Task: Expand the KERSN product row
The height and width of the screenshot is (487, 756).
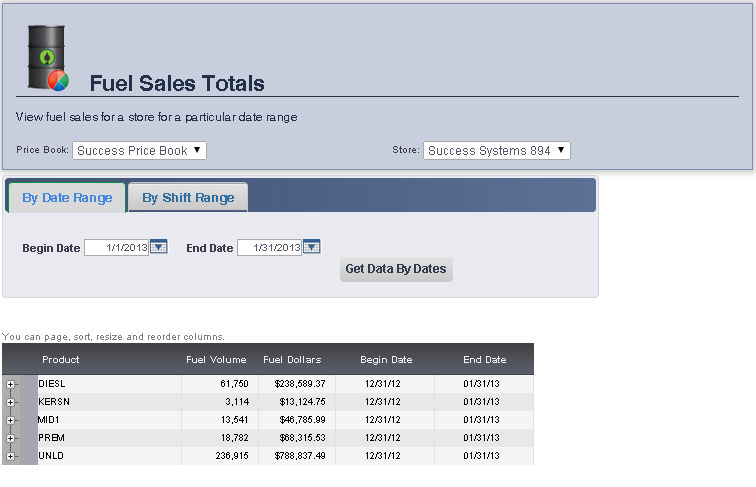Action: 11,402
